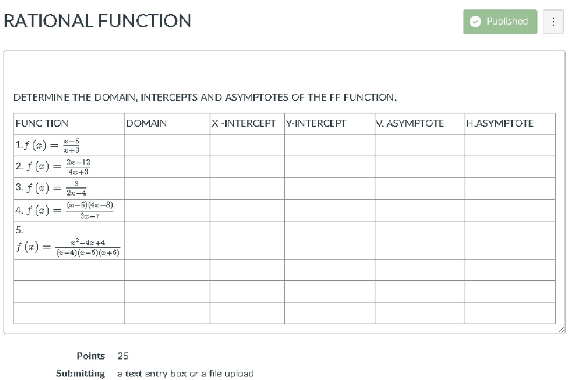Click the X-INTERCEPT cell for function 2
The image size is (588, 380).
[246, 167]
